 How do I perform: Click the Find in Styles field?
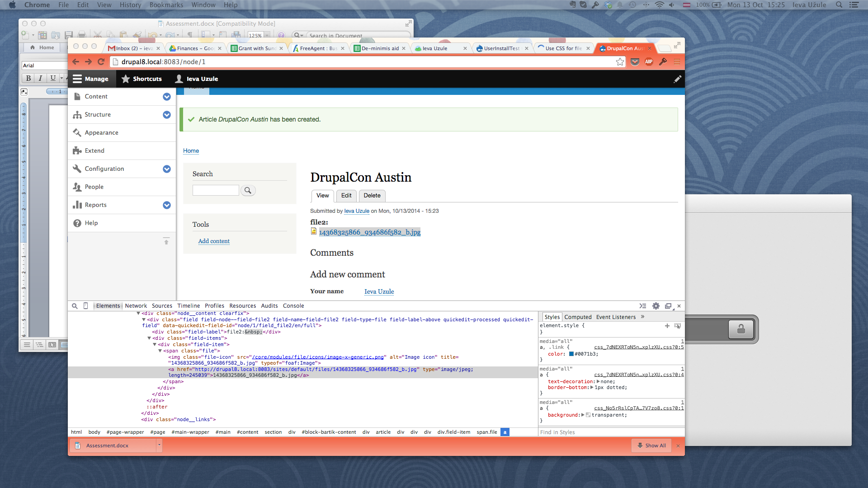click(x=611, y=432)
